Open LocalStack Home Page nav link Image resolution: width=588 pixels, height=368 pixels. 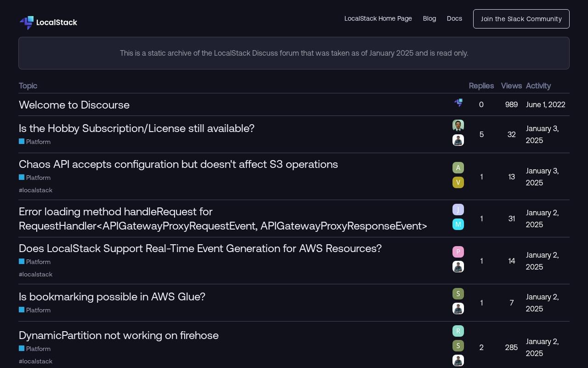378,18
